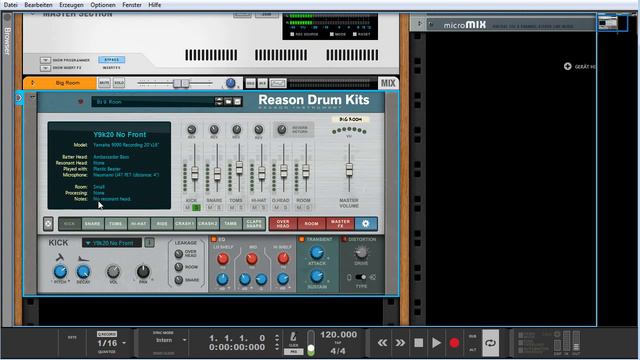Click the Distortion Drive knob
The height and width of the screenshot is (360, 640).
[361, 253]
